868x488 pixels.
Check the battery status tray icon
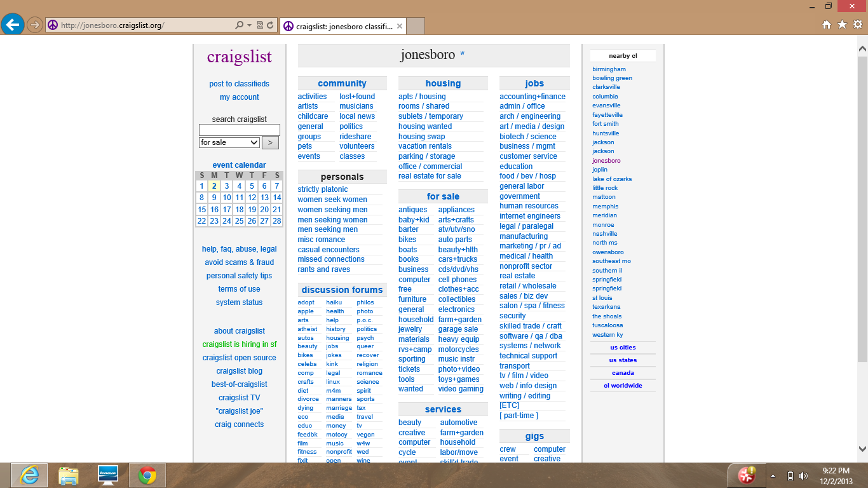point(790,476)
